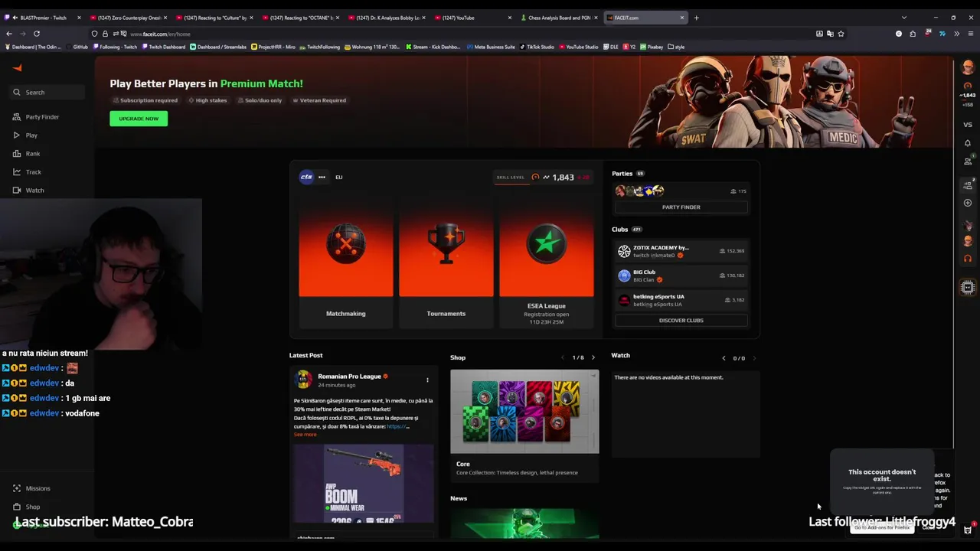Viewport: 980px width, 551px height.
Task: Click the orange headset icon
Action: point(968,259)
